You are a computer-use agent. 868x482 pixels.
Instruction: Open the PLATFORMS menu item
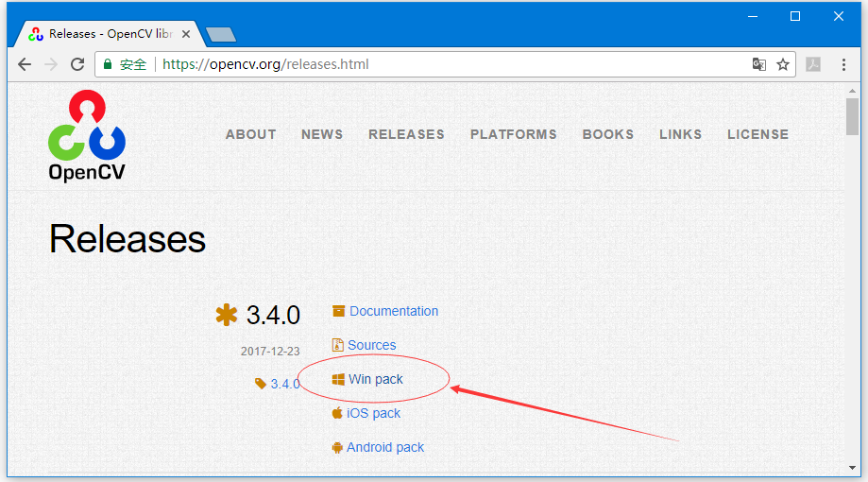pyautogui.click(x=514, y=134)
